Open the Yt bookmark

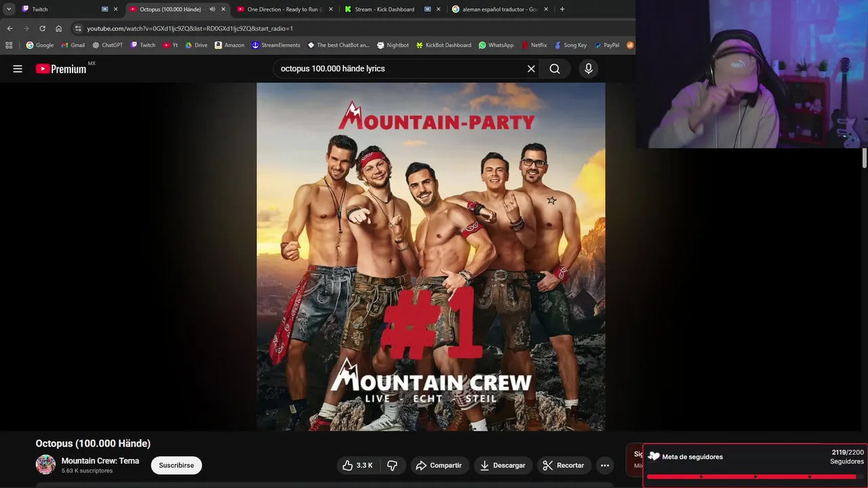170,45
